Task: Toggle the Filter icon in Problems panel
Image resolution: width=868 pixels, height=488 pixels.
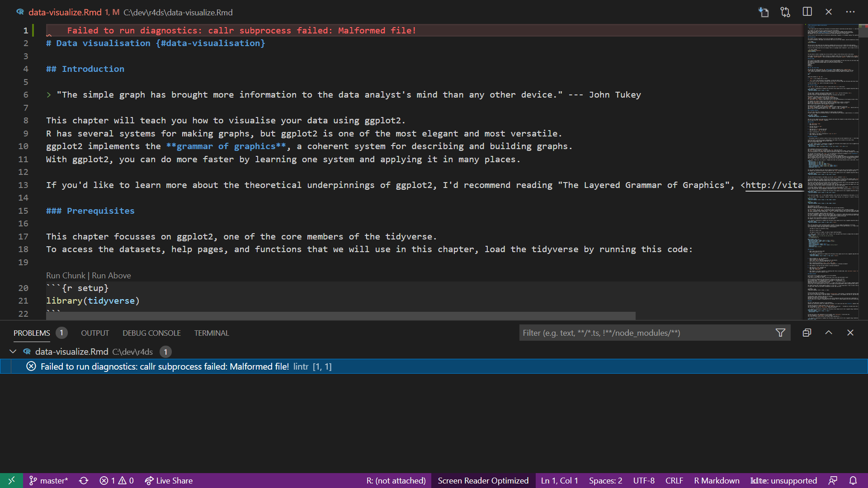Action: tap(780, 333)
